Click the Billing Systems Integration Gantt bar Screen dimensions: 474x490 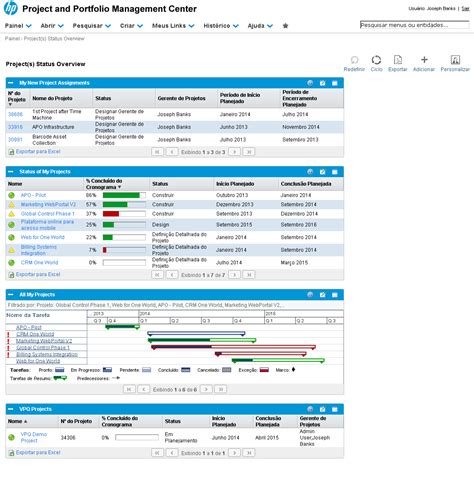261,354
